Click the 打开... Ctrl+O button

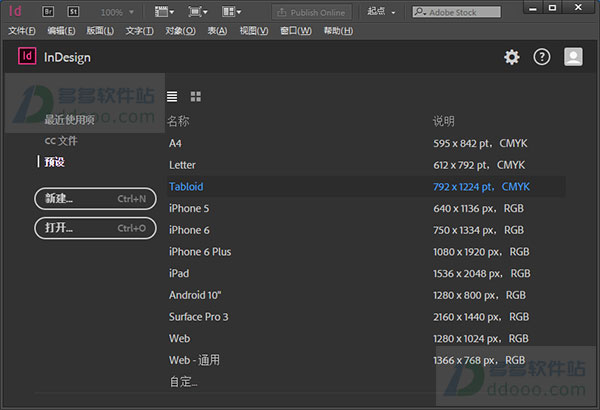point(95,228)
